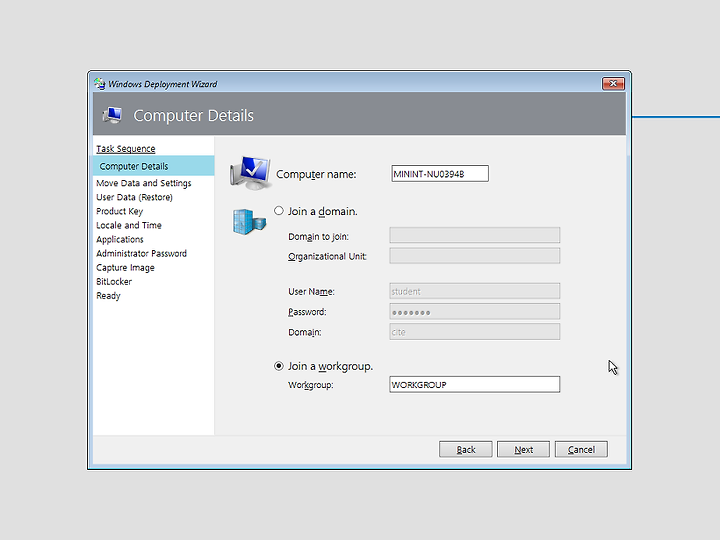Click Capture Image step in sidebar
Viewport: 720px width, 540px height.
pyautogui.click(x=125, y=268)
